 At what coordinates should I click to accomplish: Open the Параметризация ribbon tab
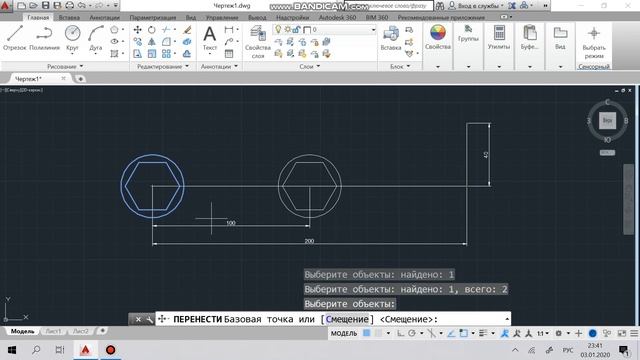[x=153, y=18]
